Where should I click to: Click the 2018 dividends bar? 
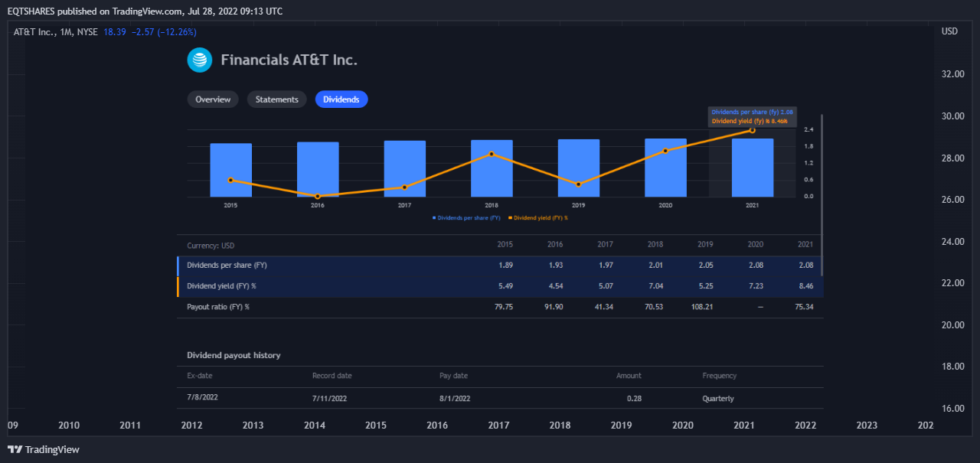coord(492,168)
